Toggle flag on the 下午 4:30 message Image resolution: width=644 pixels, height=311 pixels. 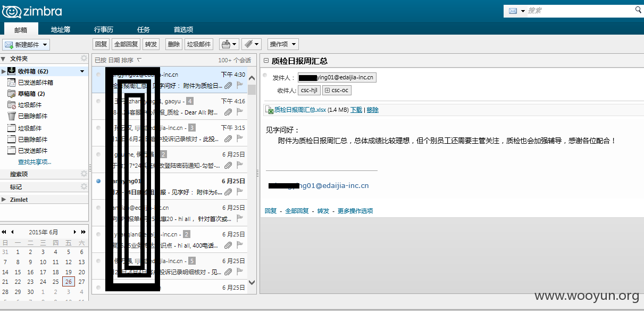point(239,85)
